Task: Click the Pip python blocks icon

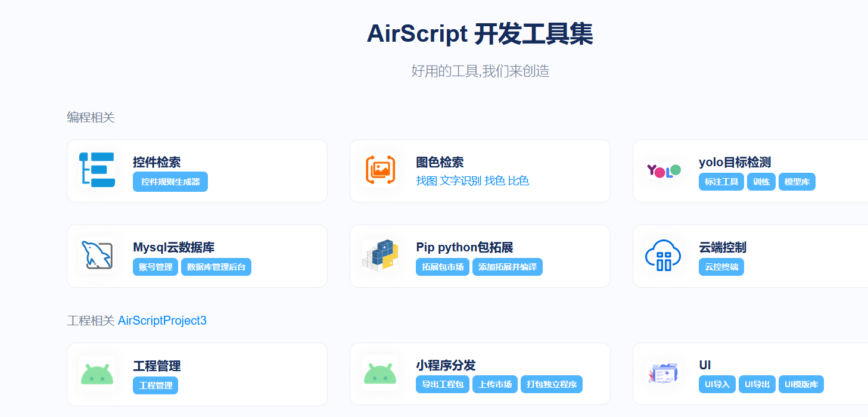Action: click(380, 255)
